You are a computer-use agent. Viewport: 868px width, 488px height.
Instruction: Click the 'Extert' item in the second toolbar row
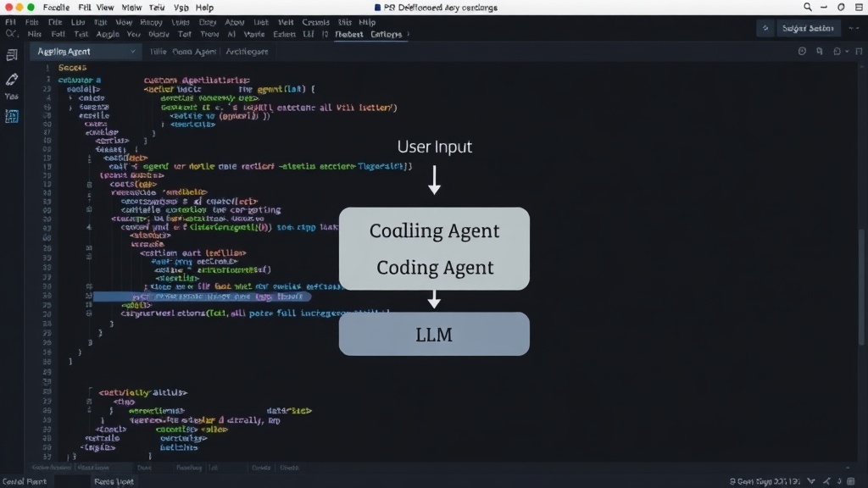[284, 34]
